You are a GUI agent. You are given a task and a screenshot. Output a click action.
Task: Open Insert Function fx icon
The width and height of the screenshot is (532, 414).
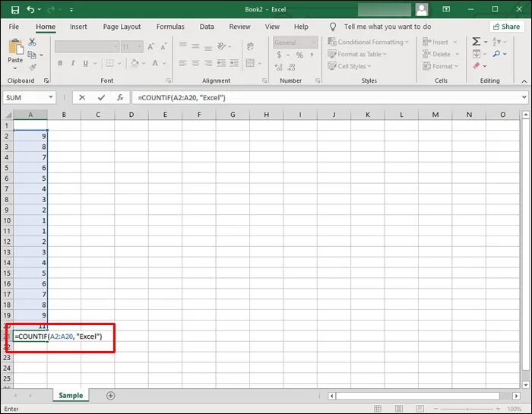click(x=120, y=98)
